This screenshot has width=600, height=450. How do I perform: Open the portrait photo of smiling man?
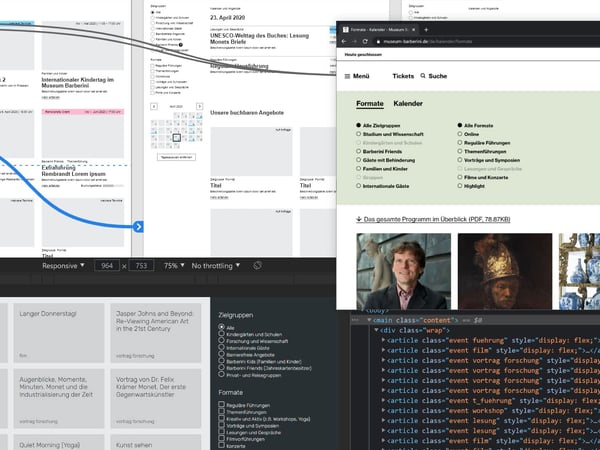coord(404,271)
